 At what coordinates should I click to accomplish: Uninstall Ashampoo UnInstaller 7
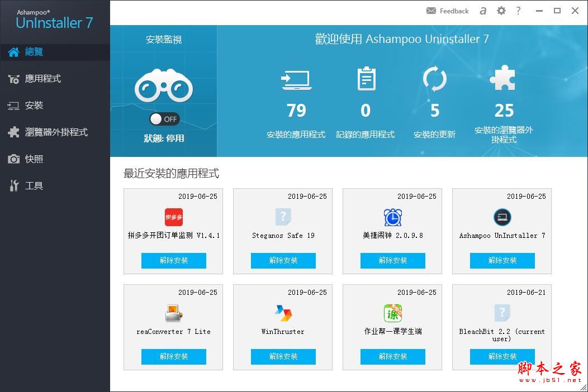pos(502,260)
